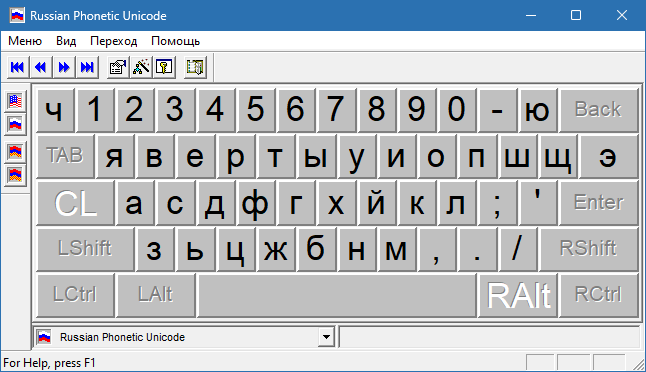The height and width of the screenshot is (372, 646).
Task: Click the on-screen Enter key
Action: [599, 203]
